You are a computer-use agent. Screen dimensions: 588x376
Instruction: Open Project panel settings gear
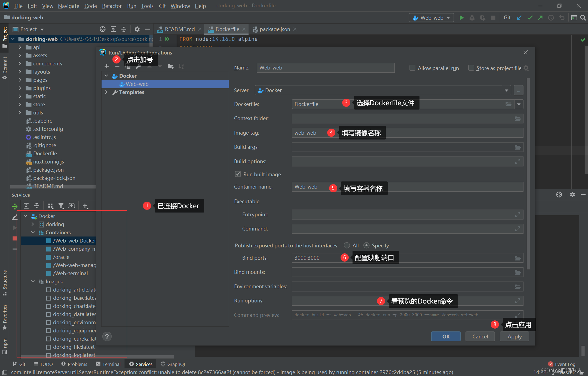137,29
